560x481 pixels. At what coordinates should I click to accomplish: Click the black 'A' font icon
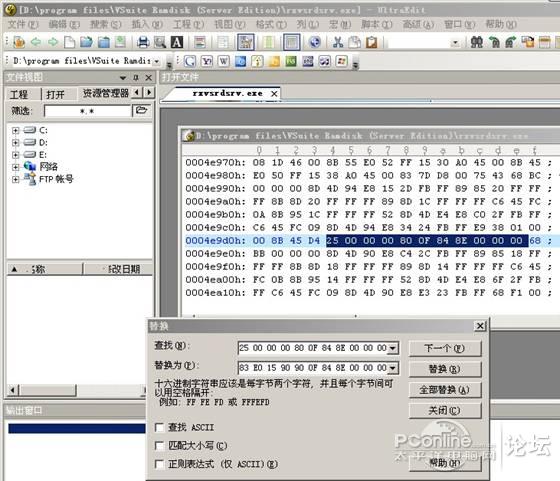(177, 42)
